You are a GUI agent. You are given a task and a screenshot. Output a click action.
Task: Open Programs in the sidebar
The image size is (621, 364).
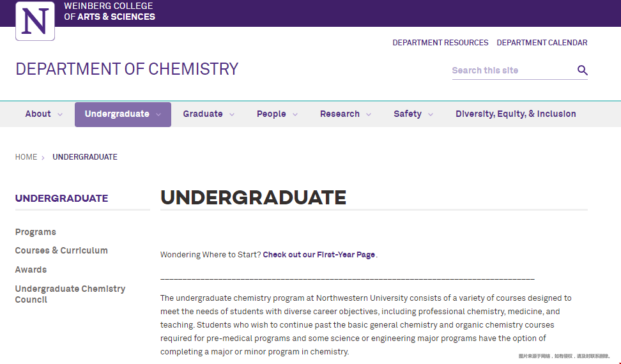coord(36,232)
